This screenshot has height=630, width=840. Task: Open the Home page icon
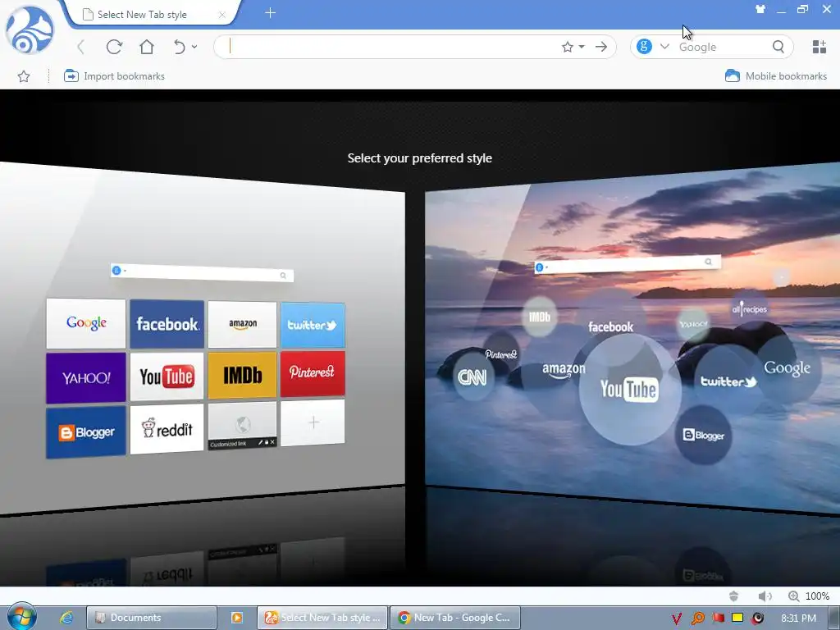[x=147, y=47]
